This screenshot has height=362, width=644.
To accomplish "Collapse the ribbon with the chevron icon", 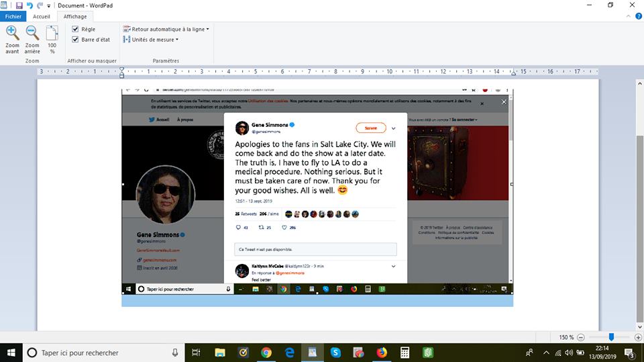I will coord(629,16).
